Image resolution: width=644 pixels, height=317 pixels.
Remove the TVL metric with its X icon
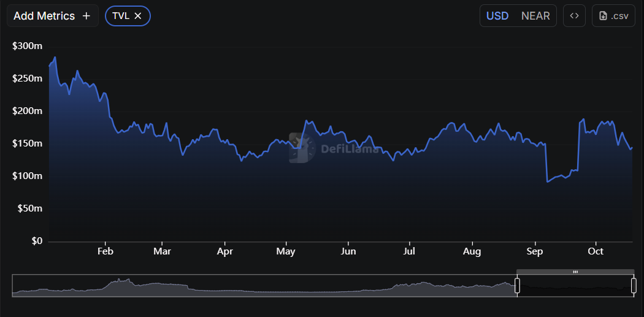tap(138, 16)
